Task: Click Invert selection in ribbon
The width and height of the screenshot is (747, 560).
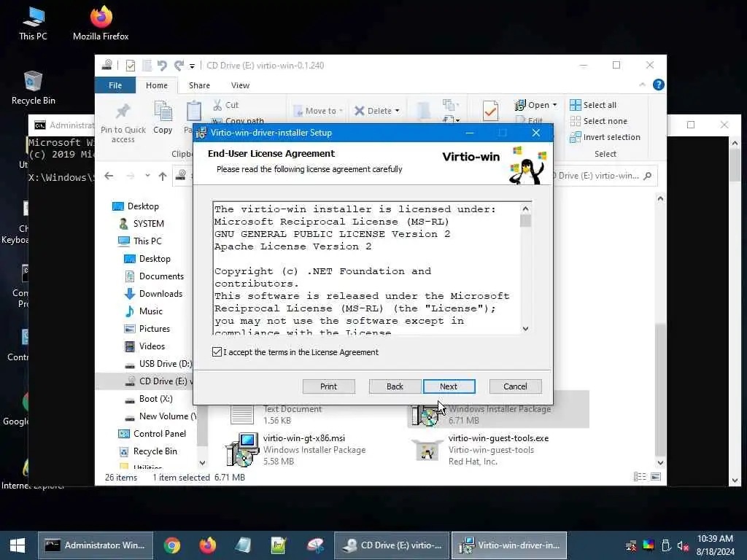Action: (x=605, y=137)
